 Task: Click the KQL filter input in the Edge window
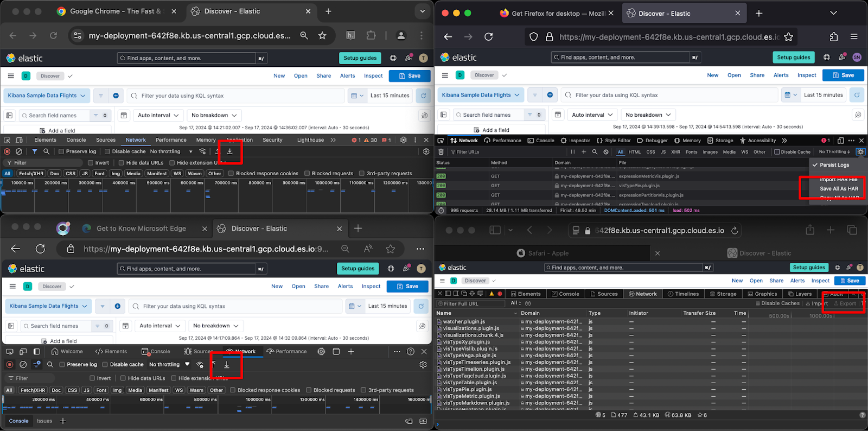235,306
